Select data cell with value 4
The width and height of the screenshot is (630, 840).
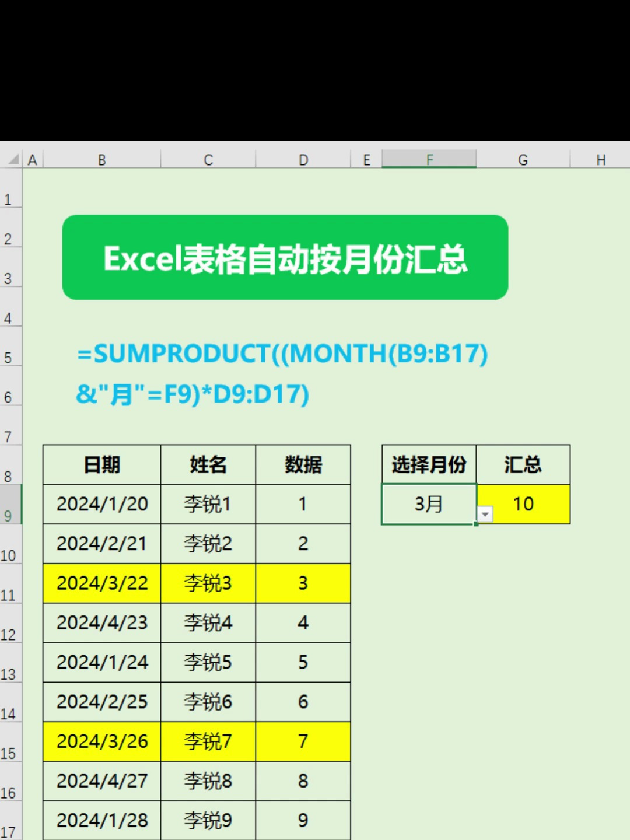click(303, 623)
